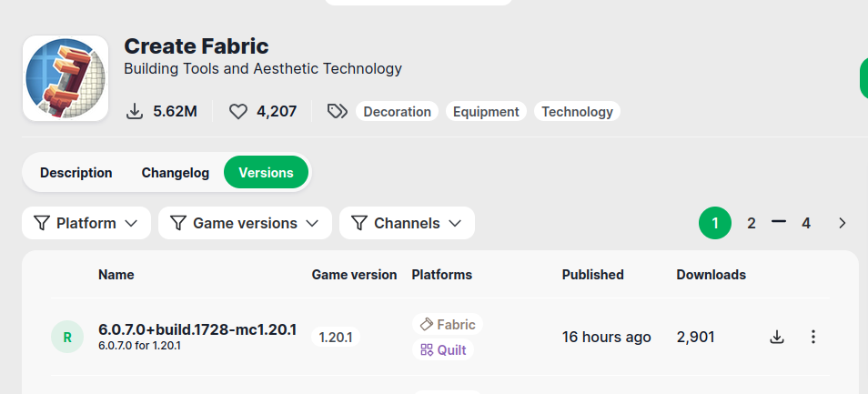Open version 6.0.7.0+build.1728-mc1.20.1
868x394 pixels.
click(x=197, y=329)
